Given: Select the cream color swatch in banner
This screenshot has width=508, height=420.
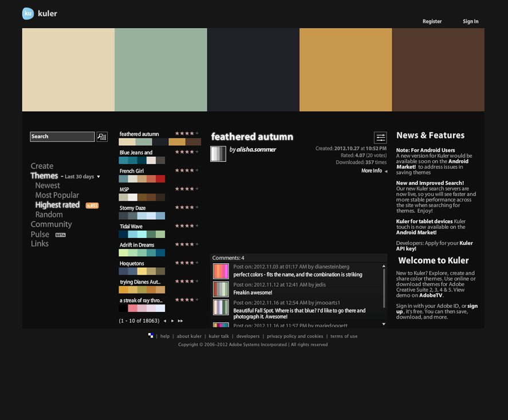Looking at the screenshot, I should click(x=68, y=70).
